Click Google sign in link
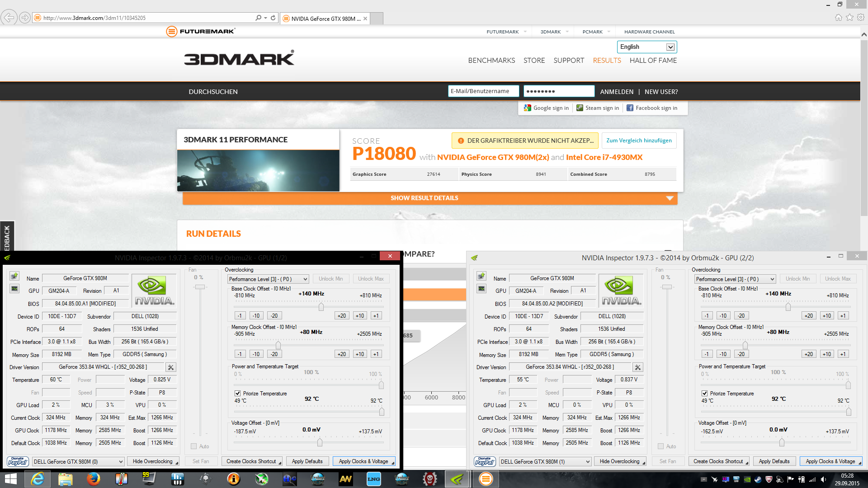The width and height of the screenshot is (868, 488). tap(547, 108)
